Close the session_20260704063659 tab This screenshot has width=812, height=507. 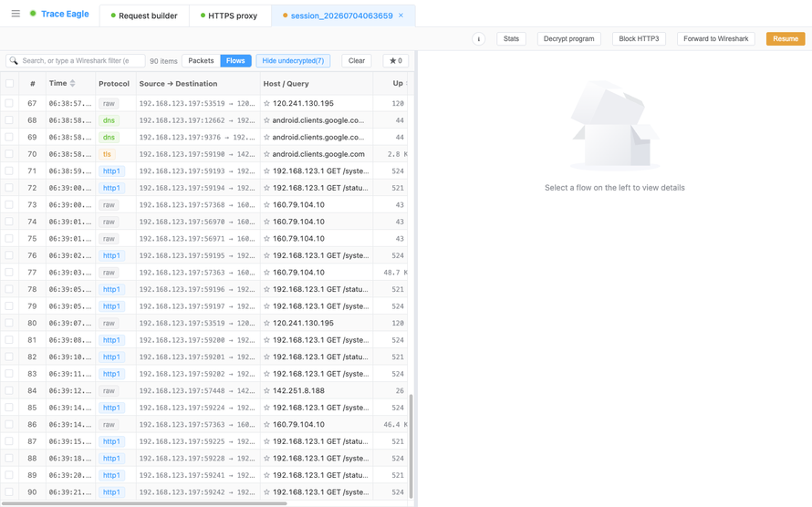(x=401, y=16)
